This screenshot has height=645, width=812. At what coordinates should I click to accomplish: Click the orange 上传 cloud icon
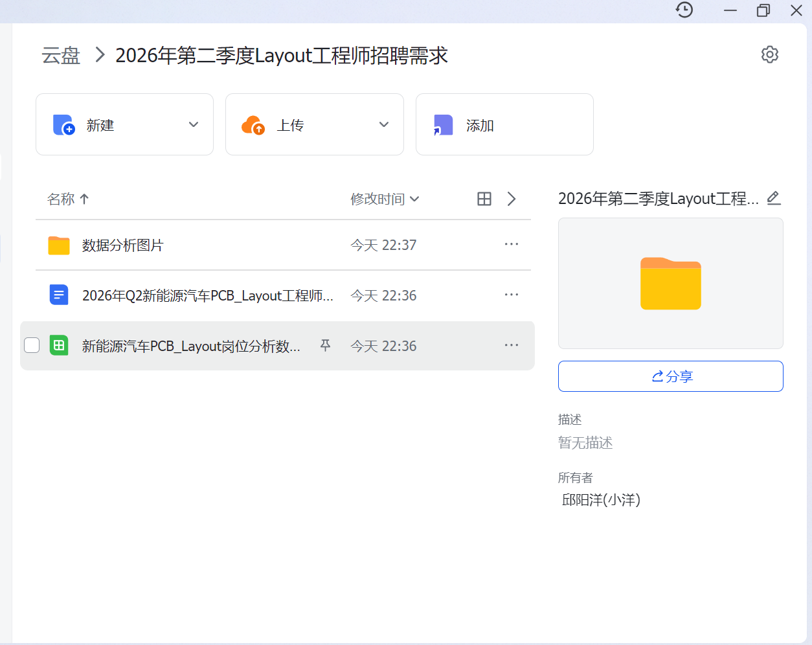[253, 124]
